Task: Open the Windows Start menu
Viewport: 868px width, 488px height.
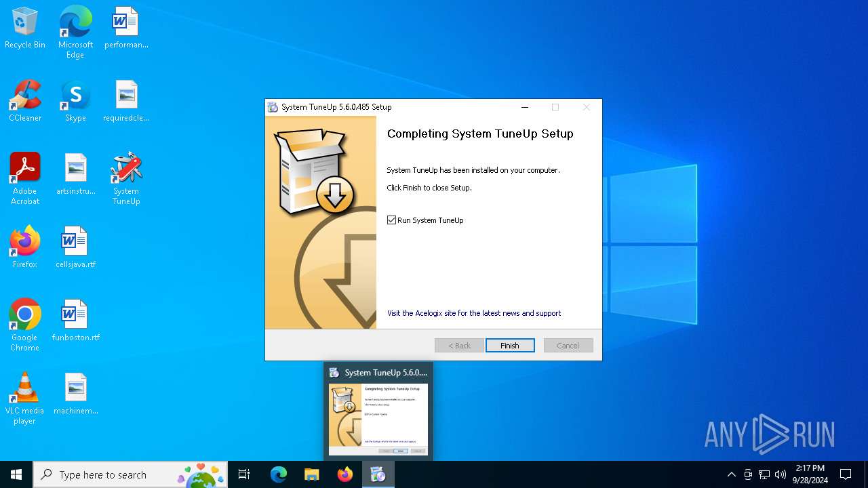Action: (x=16, y=474)
